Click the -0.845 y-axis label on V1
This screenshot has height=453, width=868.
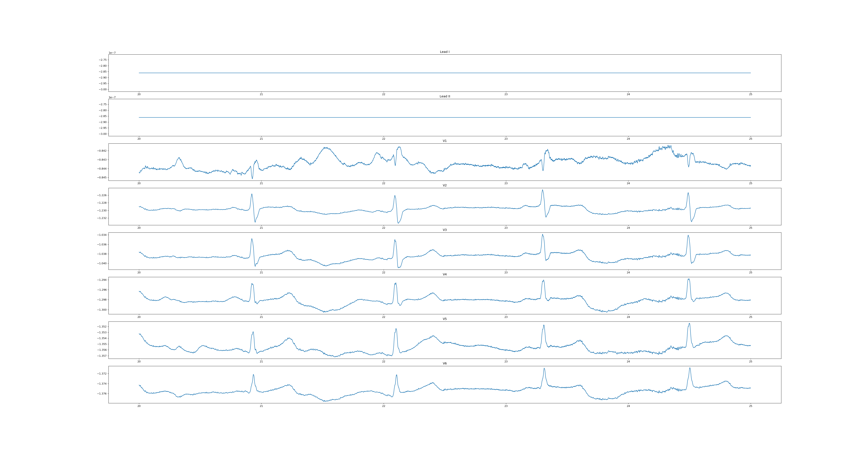102,178
